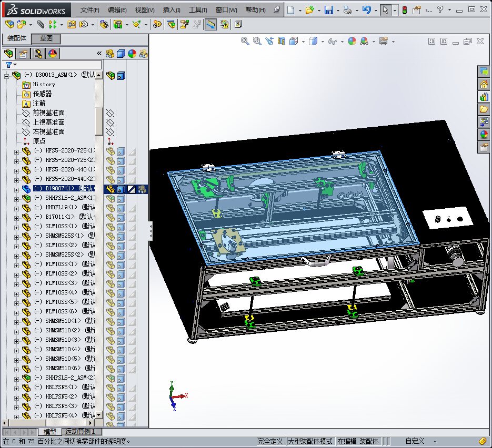Open the 插入(I) menu
Image resolution: width=492 pixels, height=448 pixels.
click(172, 10)
